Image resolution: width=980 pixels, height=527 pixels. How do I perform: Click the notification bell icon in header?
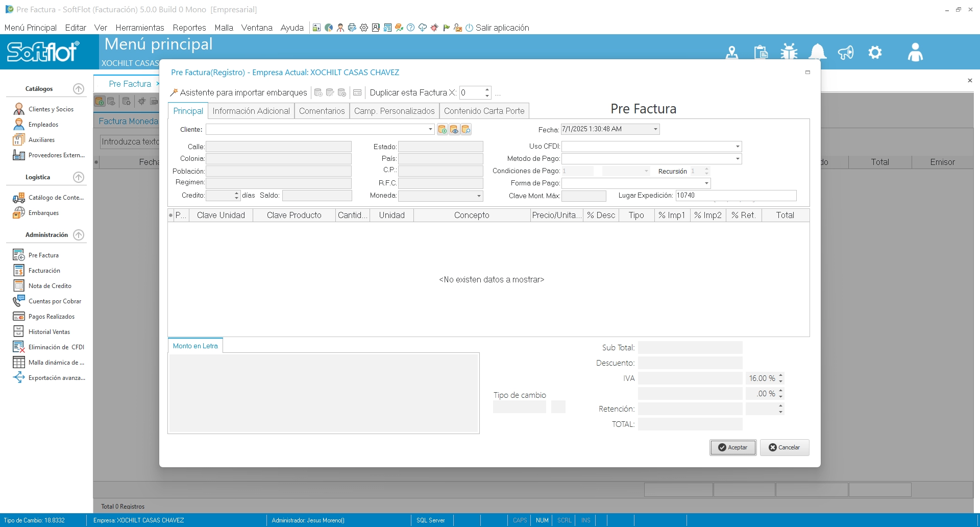point(818,52)
